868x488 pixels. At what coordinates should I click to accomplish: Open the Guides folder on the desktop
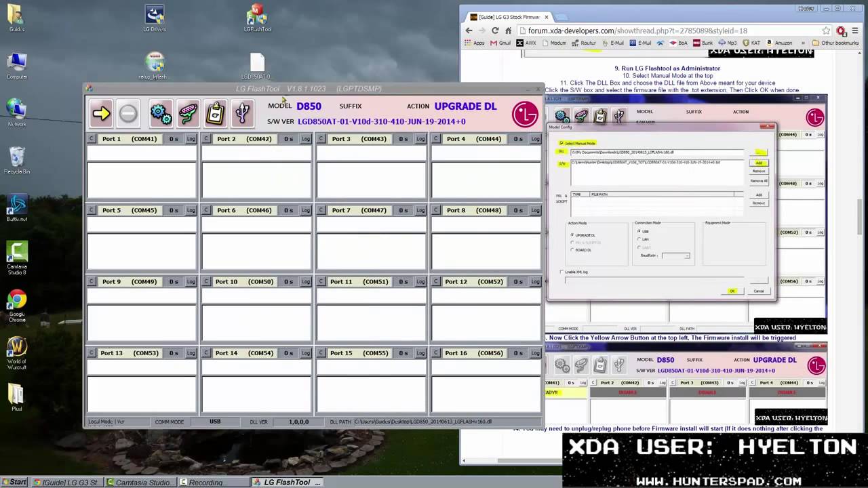pos(16,19)
